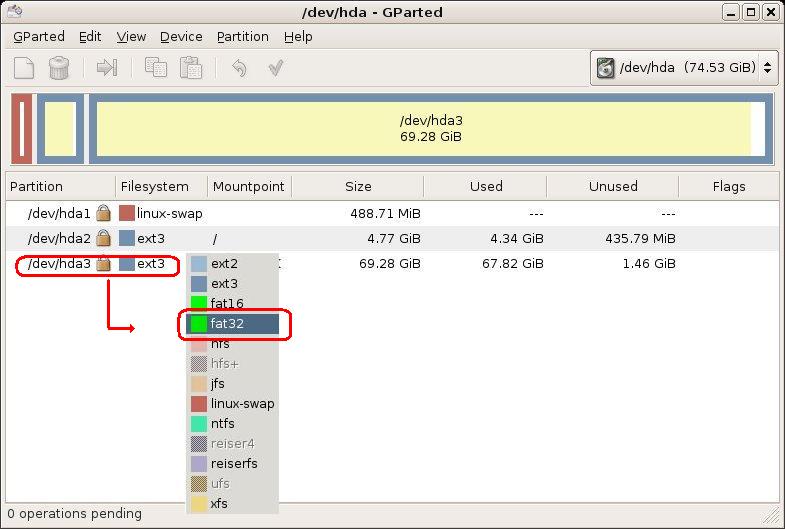The height and width of the screenshot is (529, 785).
Task: Click the Undo last operation icon
Action: tap(239, 68)
